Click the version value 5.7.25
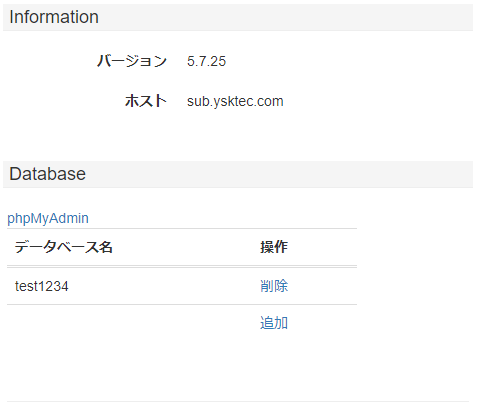The image size is (477, 411). [x=206, y=61]
